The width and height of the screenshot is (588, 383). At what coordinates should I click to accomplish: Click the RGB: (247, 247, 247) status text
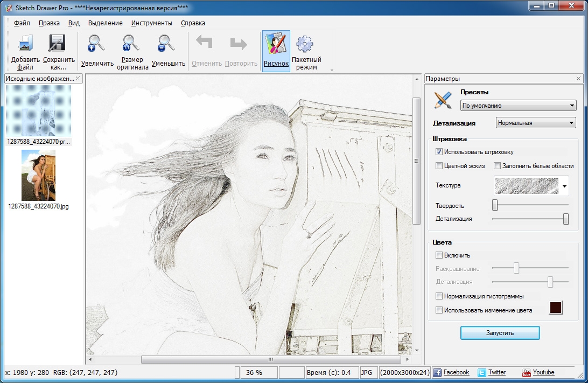tap(85, 373)
